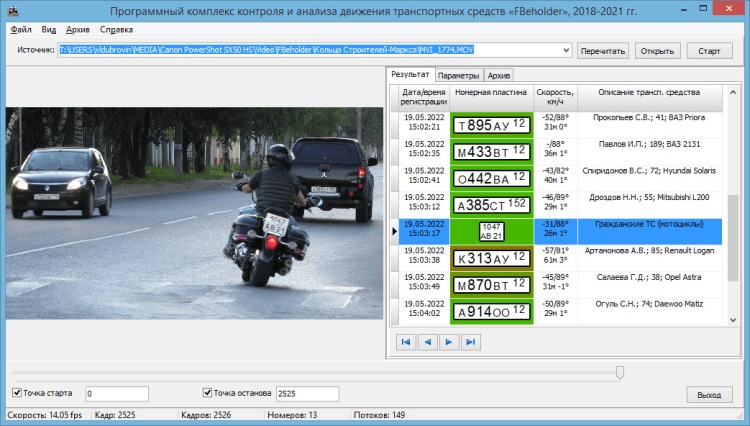
Task: Click the video position slider handle
Action: (x=620, y=372)
